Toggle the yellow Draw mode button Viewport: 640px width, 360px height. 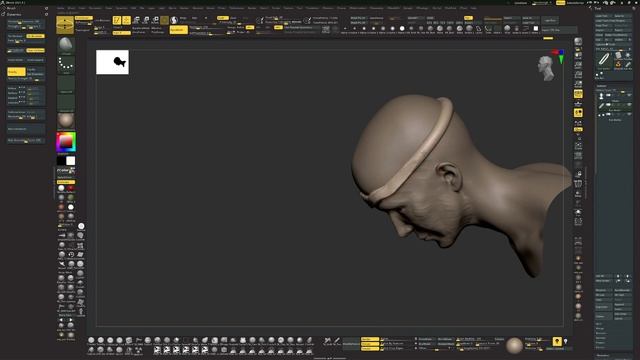(127, 20)
